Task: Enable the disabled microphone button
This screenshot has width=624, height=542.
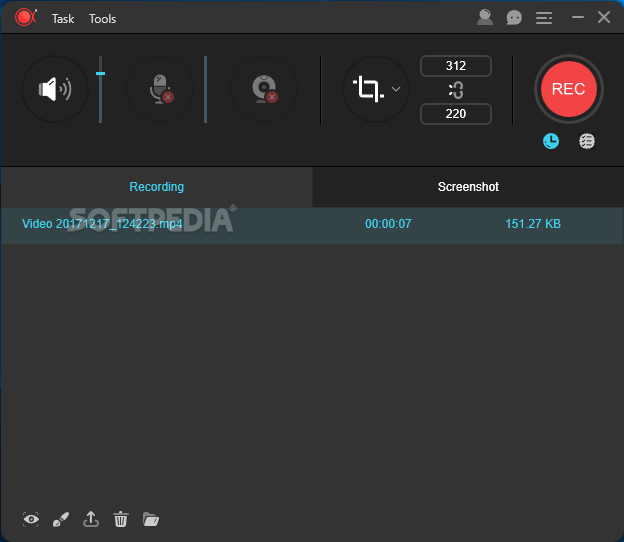Action: click(x=160, y=89)
